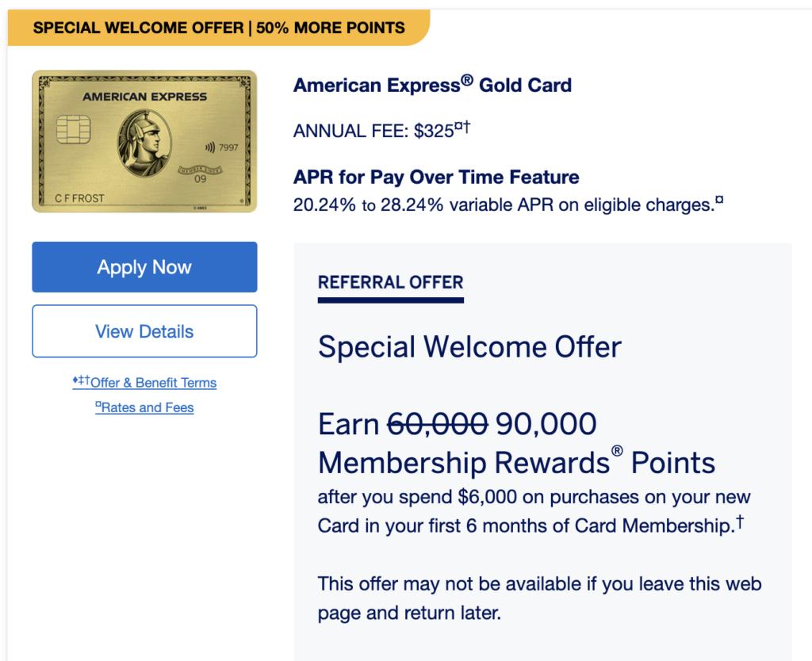Select the REFERRAL OFFER heading label
Screen dimensions: 812x661
point(390,282)
